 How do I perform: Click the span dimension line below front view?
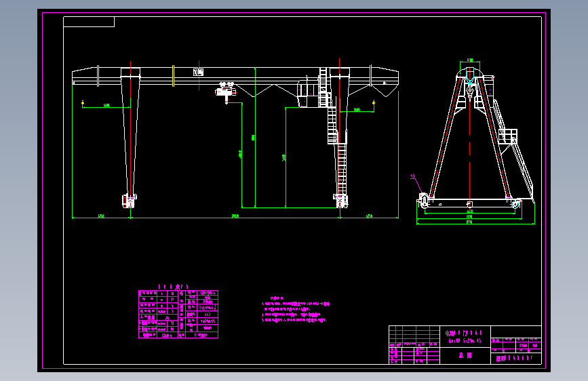[x=235, y=217]
